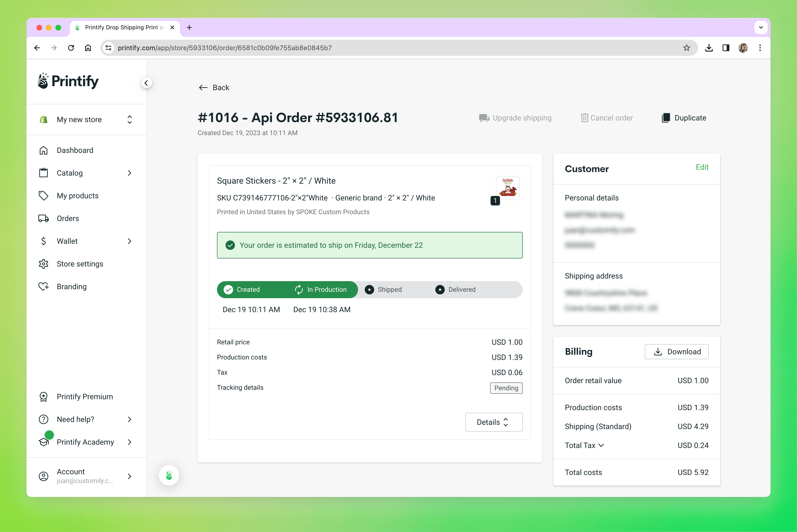
Task: Collapse the sidebar with the arrow button
Action: click(x=146, y=83)
